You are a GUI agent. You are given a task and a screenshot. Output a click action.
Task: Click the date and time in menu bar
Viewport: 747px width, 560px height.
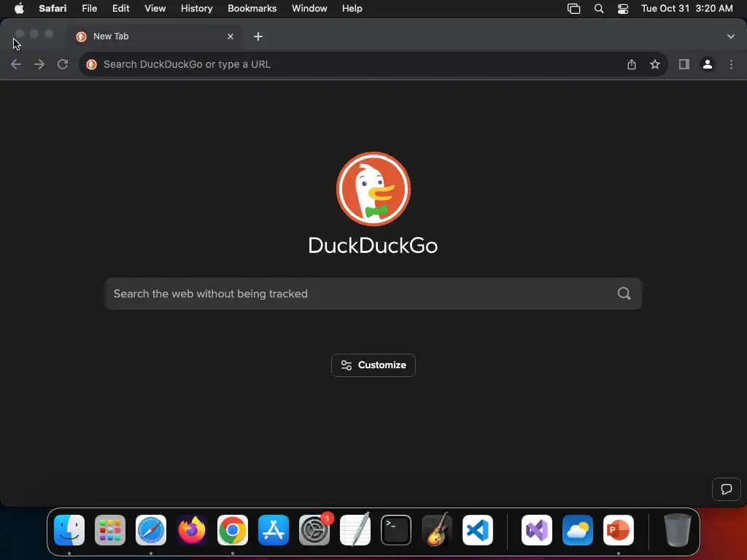click(687, 9)
